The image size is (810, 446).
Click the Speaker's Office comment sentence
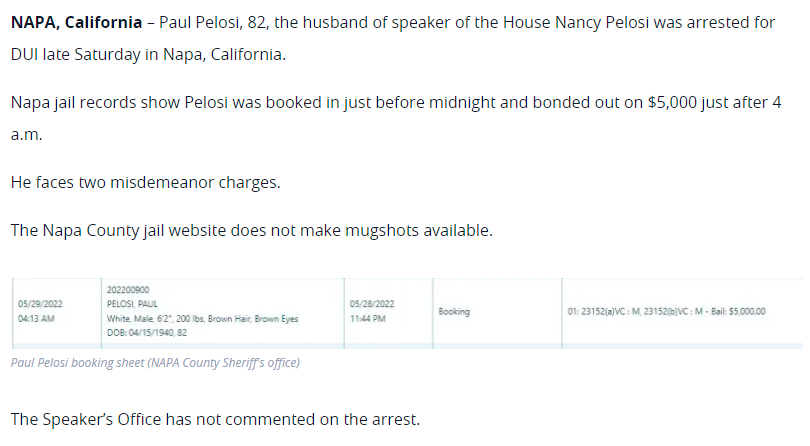tap(215, 420)
